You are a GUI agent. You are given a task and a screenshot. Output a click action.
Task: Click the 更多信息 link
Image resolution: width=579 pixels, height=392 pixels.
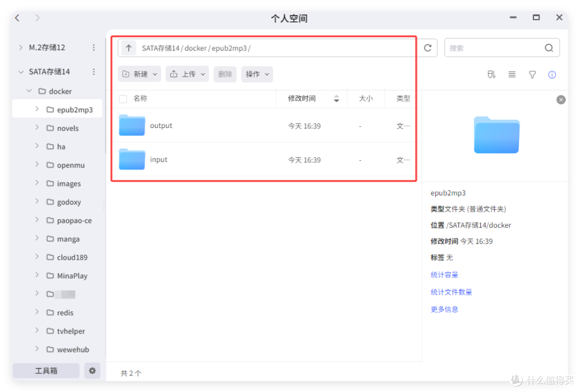pos(444,310)
